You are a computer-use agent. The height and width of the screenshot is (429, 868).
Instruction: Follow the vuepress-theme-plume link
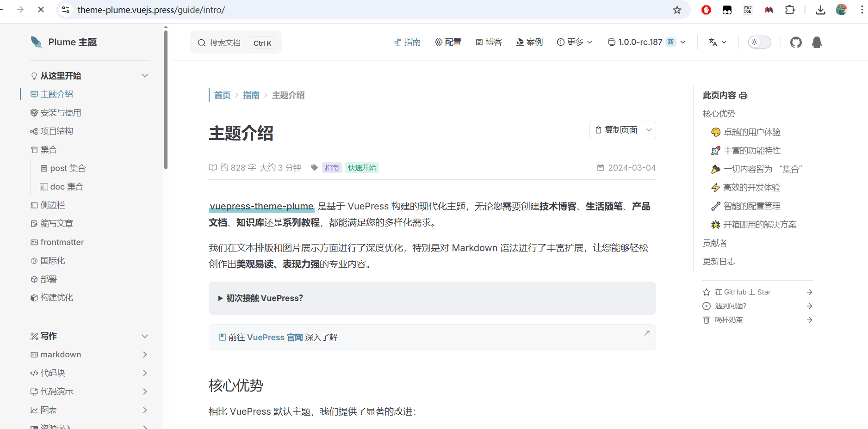click(x=261, y=206)
